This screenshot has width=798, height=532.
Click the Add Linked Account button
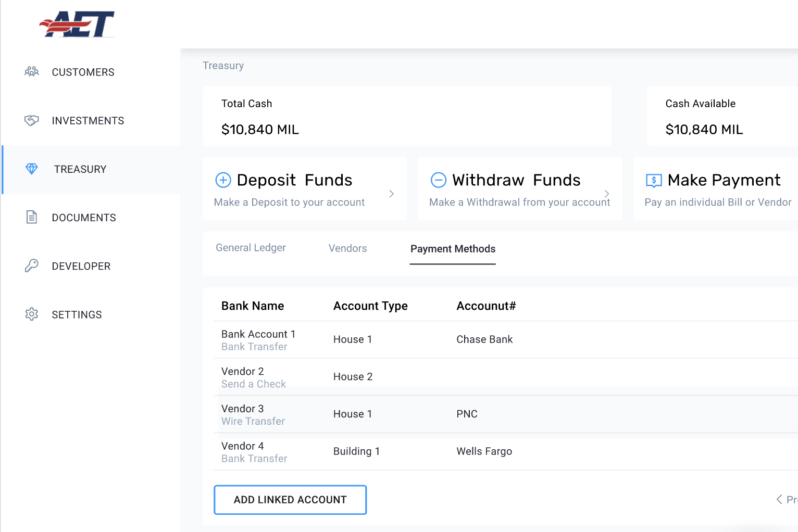(290, 500)
